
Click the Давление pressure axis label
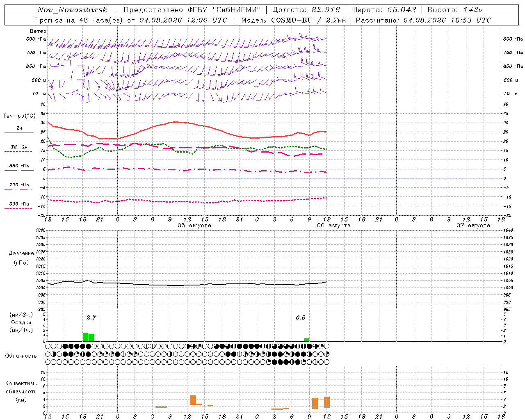[x=21, y=253]
